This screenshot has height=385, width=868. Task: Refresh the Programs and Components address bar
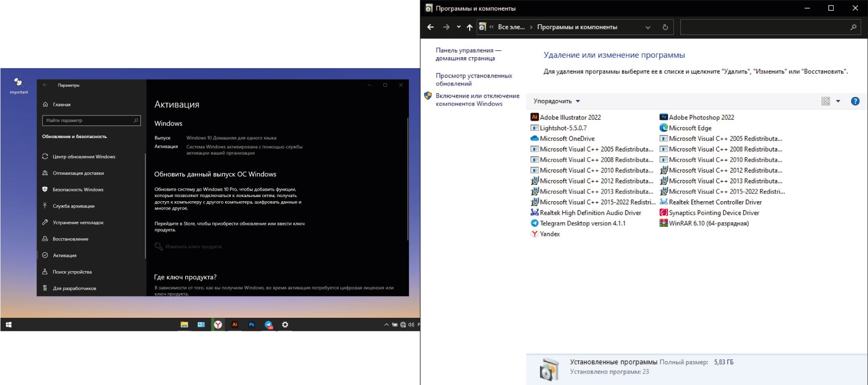(x=665, y=27)
